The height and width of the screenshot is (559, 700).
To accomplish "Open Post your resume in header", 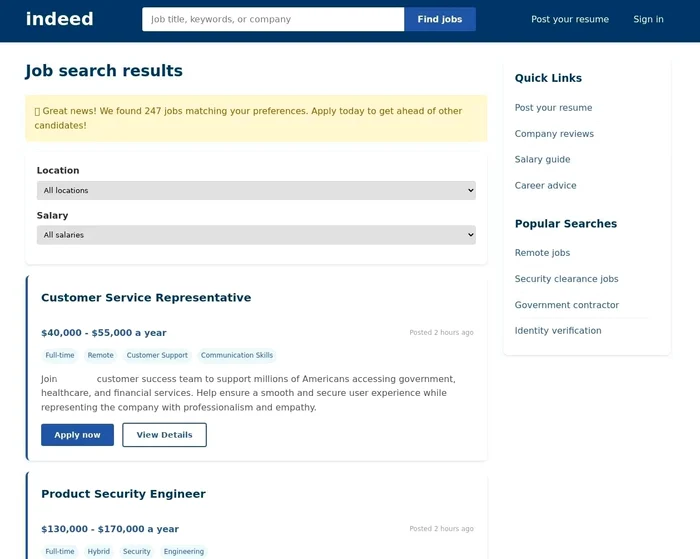I will point(569,19).
